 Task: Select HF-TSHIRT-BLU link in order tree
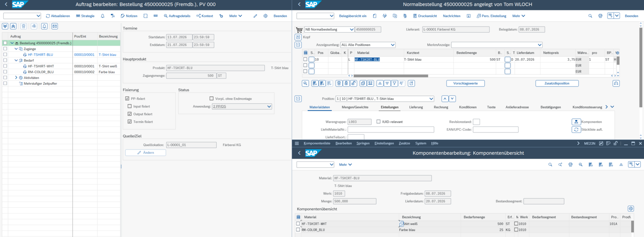[x=41, y=55]
